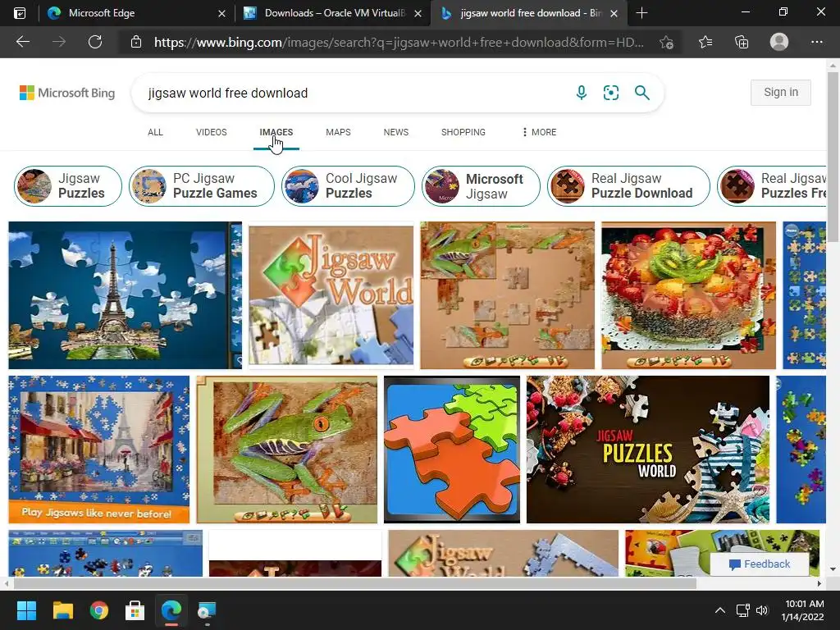
Task: Click the horizontal page scrollbar
Action: click(354, 583)
